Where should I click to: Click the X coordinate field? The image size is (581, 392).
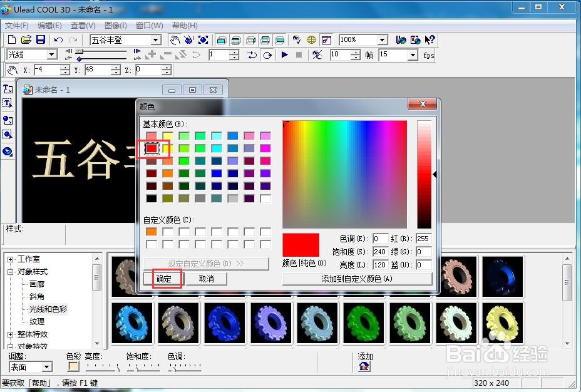tap(47, 70)
